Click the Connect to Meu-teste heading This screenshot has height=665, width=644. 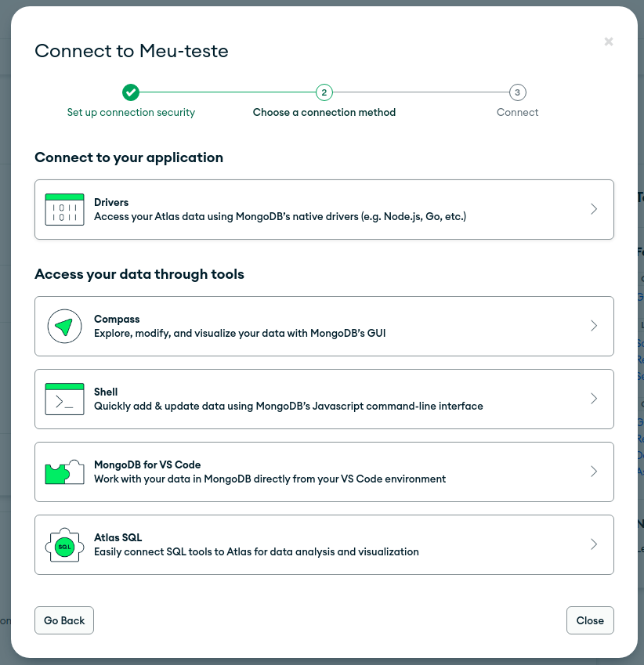[132, 51]
